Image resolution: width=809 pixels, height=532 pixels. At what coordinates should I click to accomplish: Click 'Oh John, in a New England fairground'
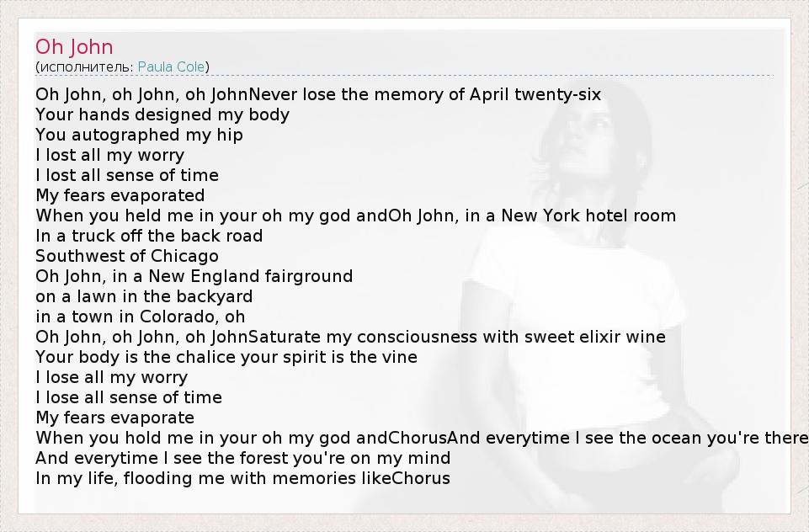[194, 276]
